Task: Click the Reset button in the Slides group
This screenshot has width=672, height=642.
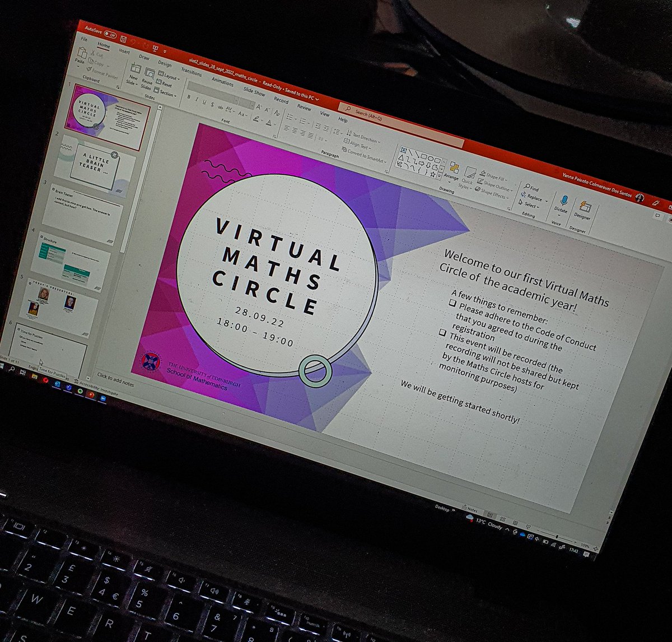Action: click(x=164, y=83)
